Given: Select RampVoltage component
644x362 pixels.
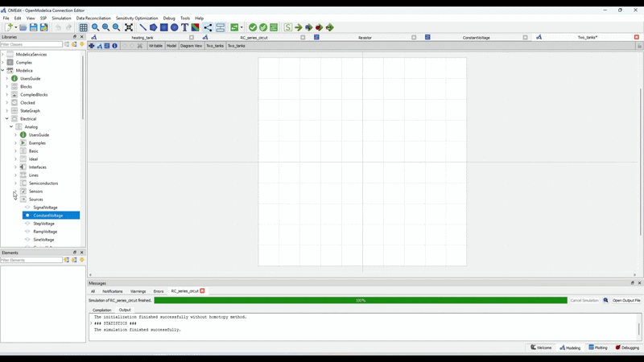Looking at the screenshot, I should [x=45, y=232].
